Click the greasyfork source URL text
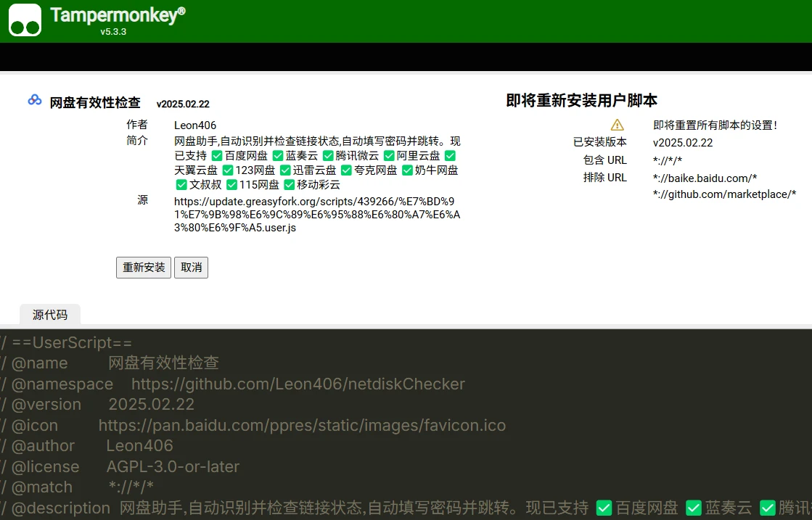The image size is (812, 520). point(316,214)
